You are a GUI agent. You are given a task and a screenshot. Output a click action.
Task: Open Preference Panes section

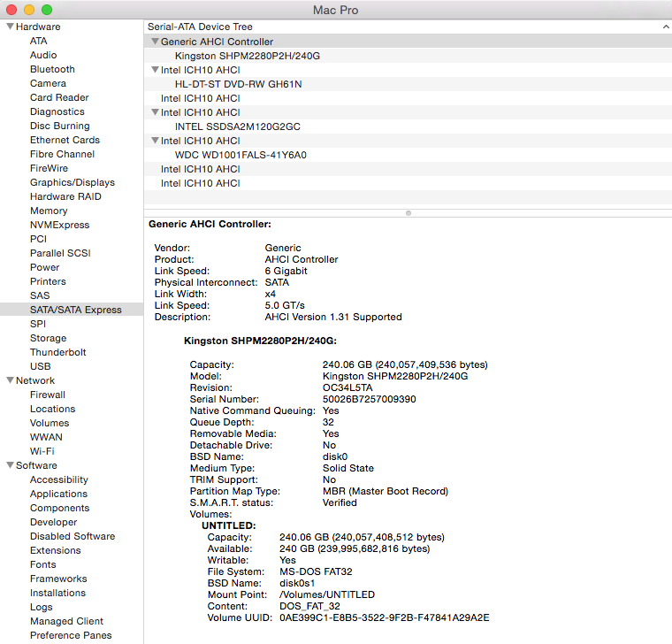[71, 635]
